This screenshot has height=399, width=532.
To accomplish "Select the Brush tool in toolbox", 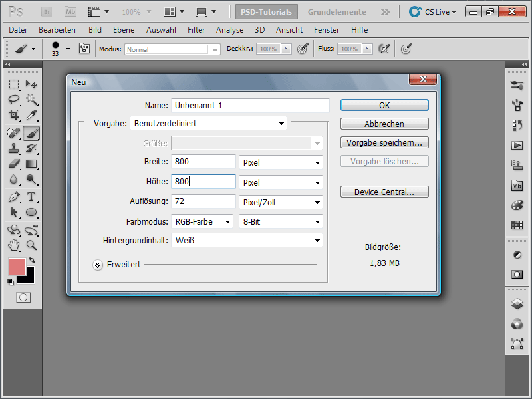I will click(31, 133).
